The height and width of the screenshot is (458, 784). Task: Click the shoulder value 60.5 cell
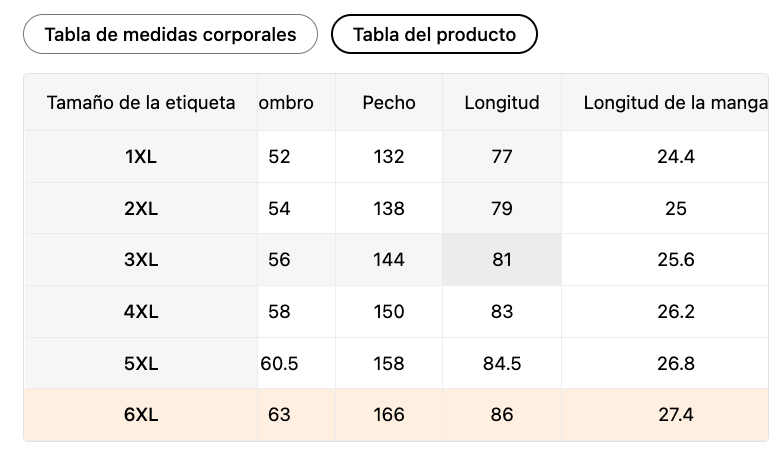[x=280, y=363]
